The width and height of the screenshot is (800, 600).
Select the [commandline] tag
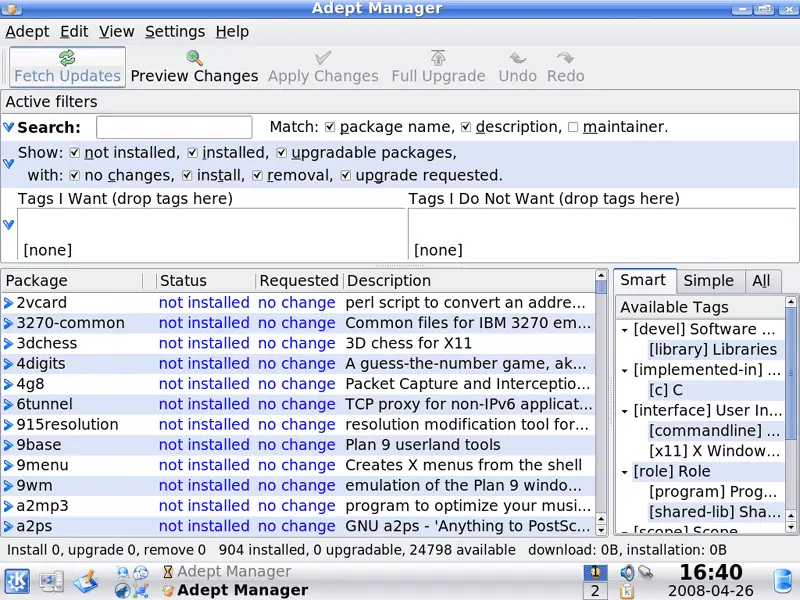[x=714, y=431]
